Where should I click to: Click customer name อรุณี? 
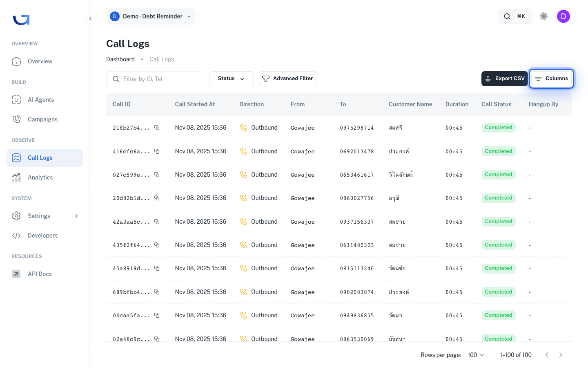tap(394, 198)
